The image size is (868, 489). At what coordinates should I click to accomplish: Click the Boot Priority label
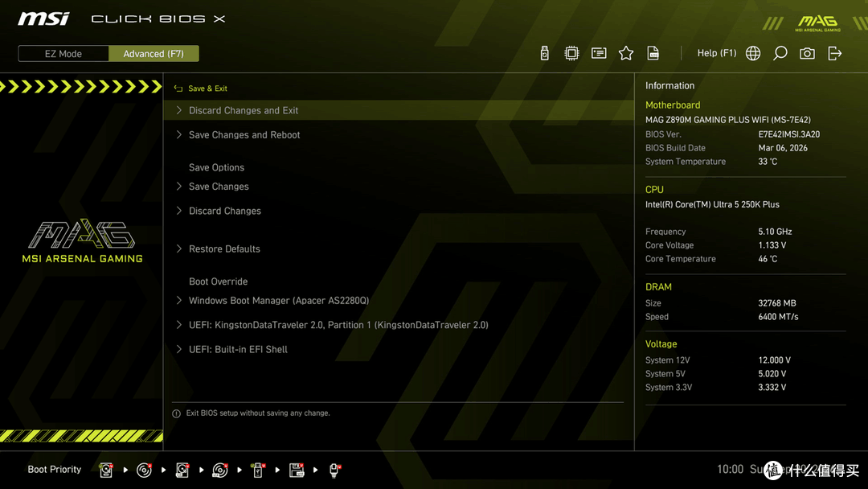click(55, 470)
